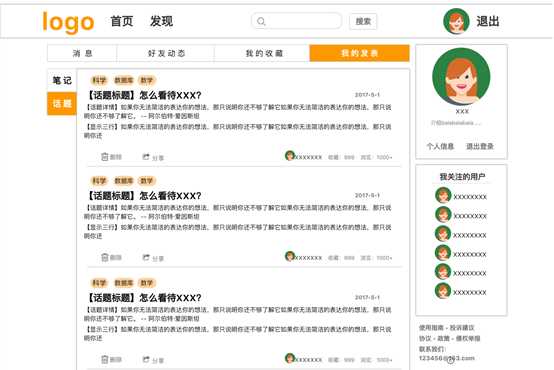
Task: Click the author avatar on the third topic post
Action: tap(290, 358)
